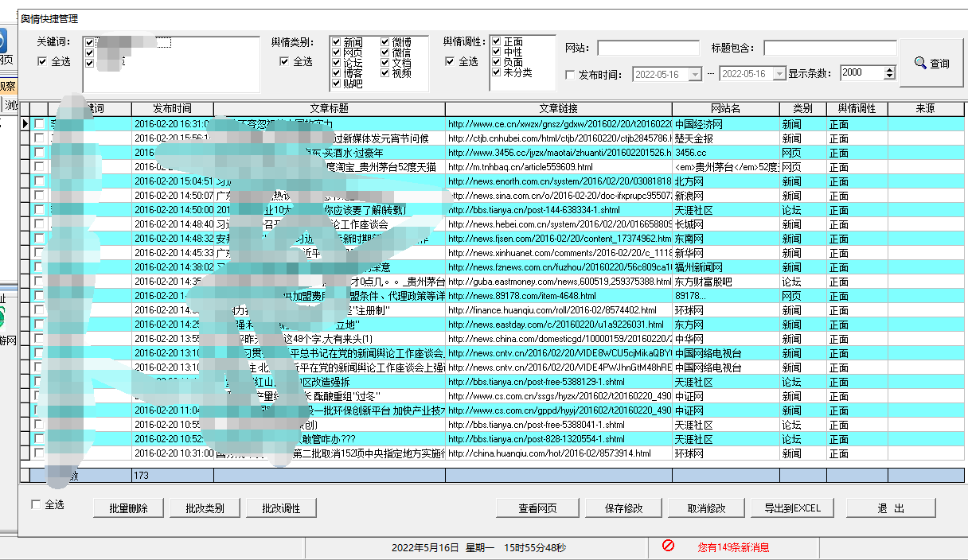Click the 保存修改 button

pos(625,508)
